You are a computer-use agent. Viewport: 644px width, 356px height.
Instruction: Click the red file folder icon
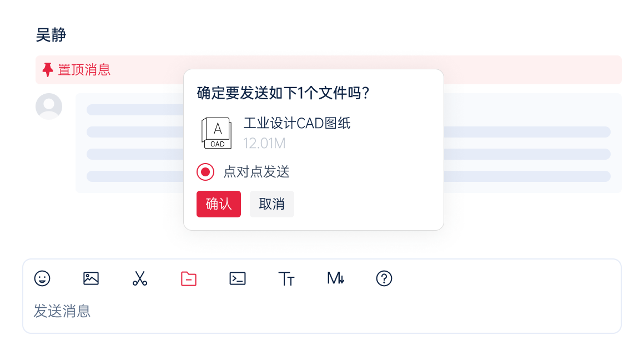pos(189,278)
